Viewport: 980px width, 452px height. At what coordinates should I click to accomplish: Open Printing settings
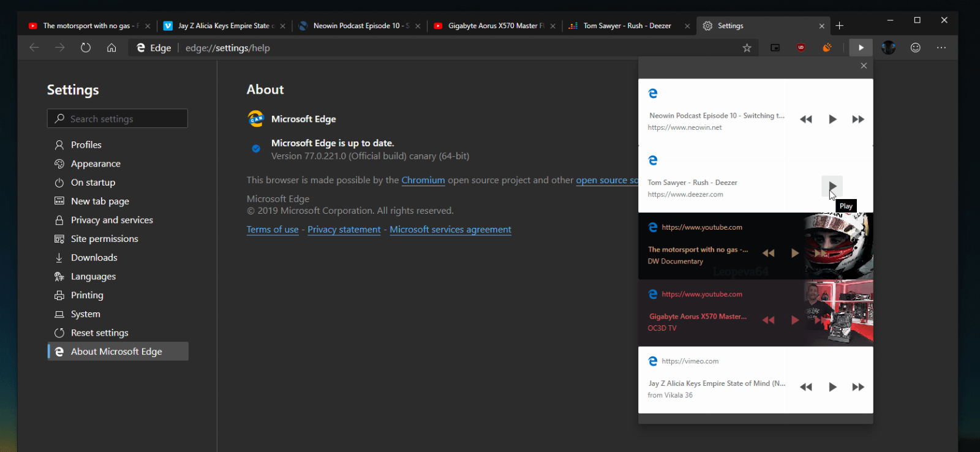(118, 295)
